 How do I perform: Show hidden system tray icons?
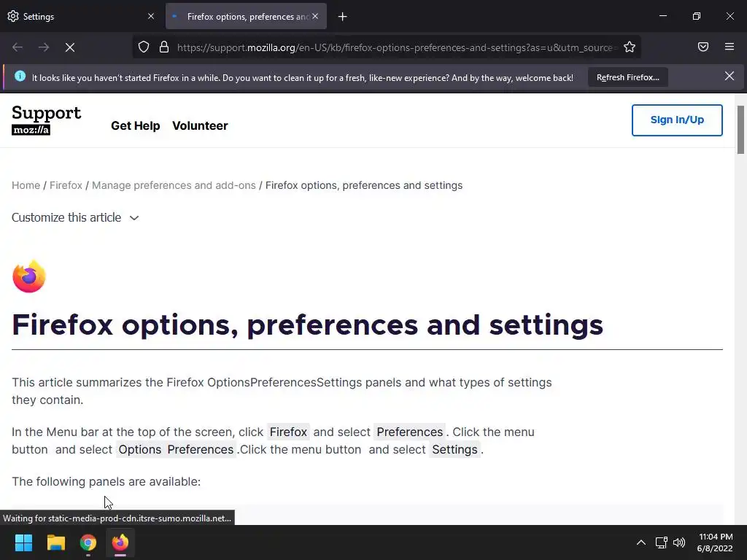(x=641, y=542)
